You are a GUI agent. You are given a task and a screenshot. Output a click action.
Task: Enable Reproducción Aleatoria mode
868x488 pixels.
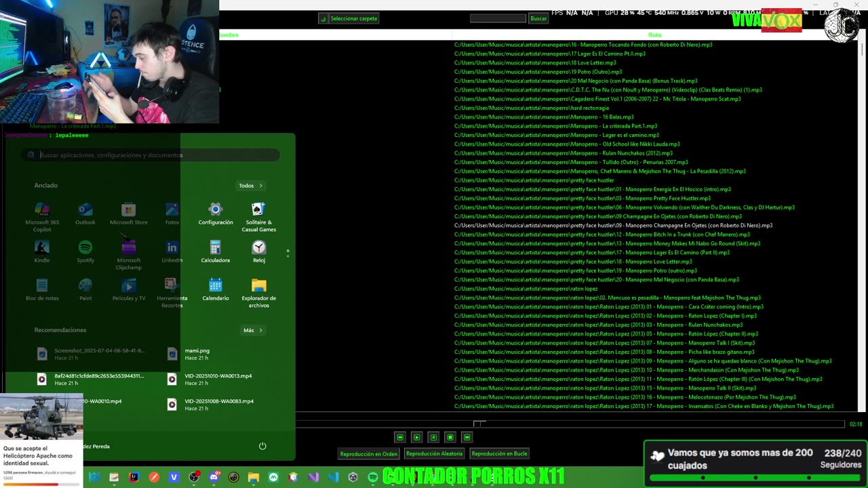(x=434, y=453)
